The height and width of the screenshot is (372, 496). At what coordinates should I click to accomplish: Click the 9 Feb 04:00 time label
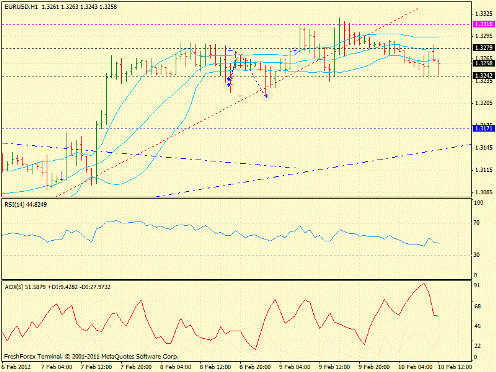[x=295, y=367]
